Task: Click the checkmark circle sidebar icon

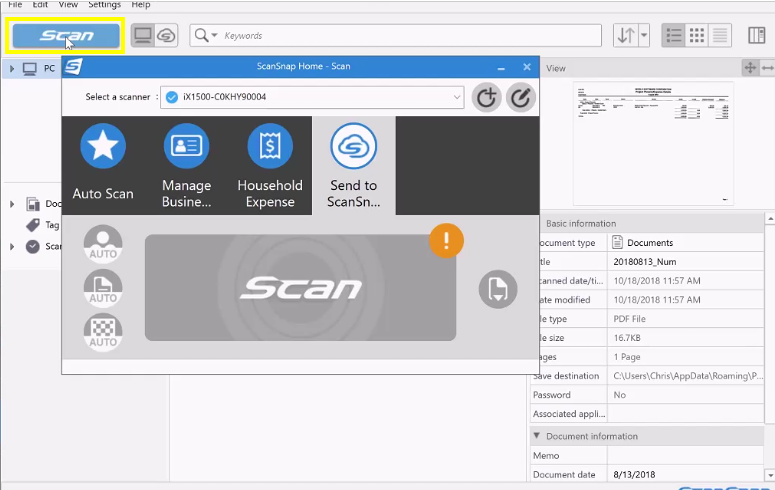Action: tap(33, 246)
